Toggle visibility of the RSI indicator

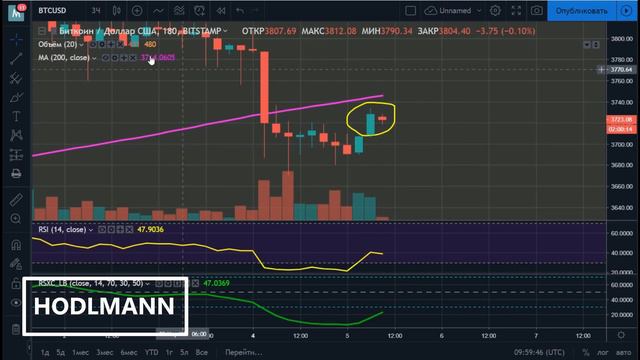click(x=102, y=230)
